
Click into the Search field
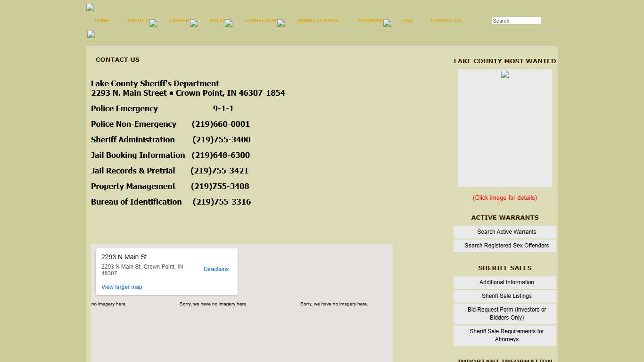(516, 21)
